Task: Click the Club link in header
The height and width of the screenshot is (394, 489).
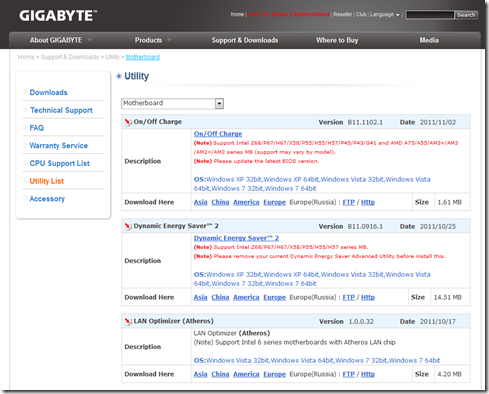Action: click(361, 14)
